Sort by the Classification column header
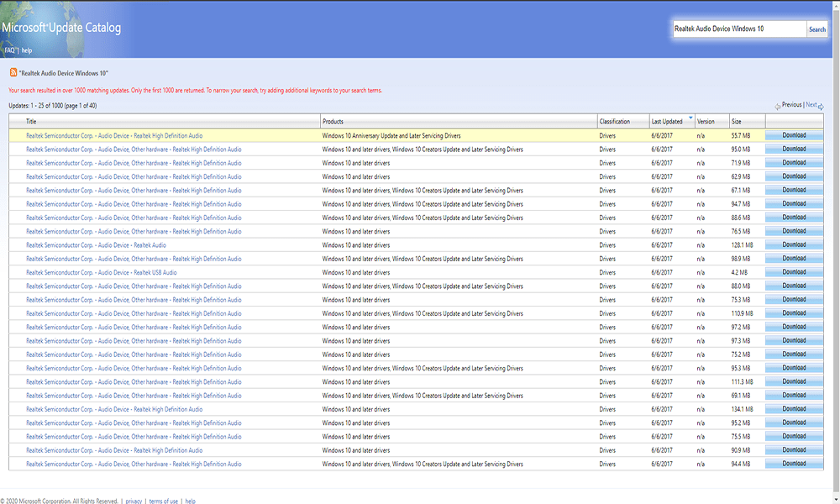 (x=615, y=122)
